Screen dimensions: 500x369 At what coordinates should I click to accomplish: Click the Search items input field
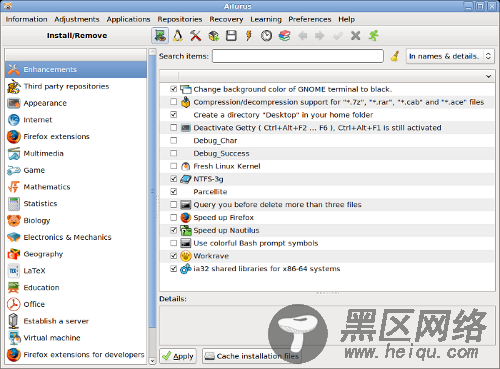click(x=298, y=56)
